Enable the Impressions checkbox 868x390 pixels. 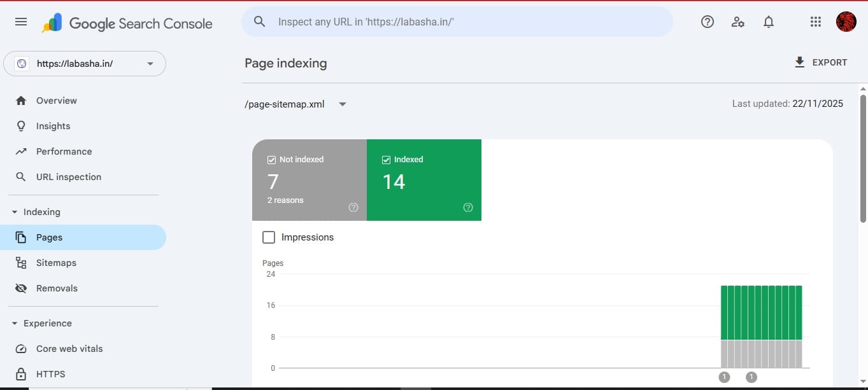tap(268, 237)
